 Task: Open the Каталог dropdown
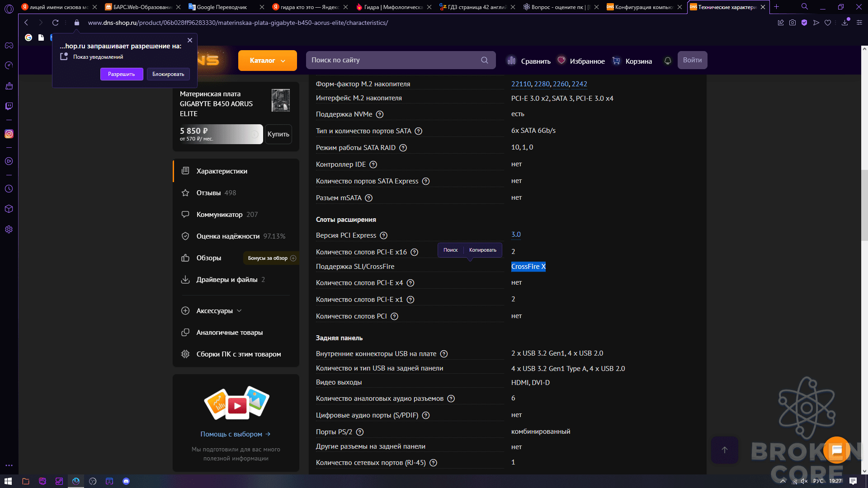[268, 61]
